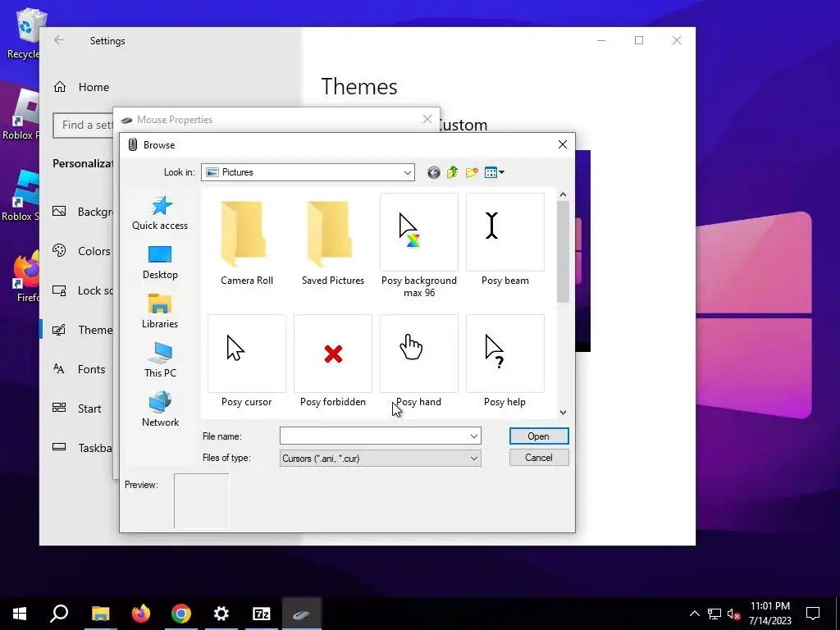Open the View menu icon dropdown
The width and height of the screenshot is (840, 630).
click(494, 172)
